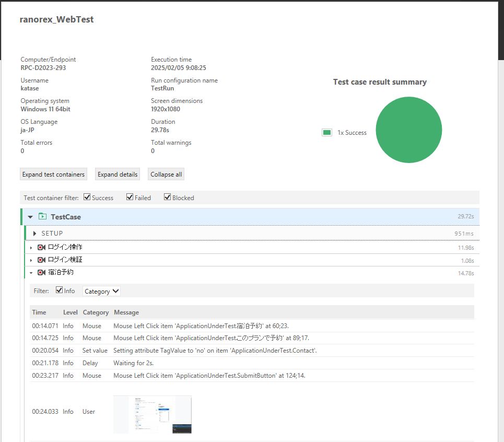This screenshot has height=442, width=504.
Task: Uncheck the Blocked filter
Action: point(168,197)
